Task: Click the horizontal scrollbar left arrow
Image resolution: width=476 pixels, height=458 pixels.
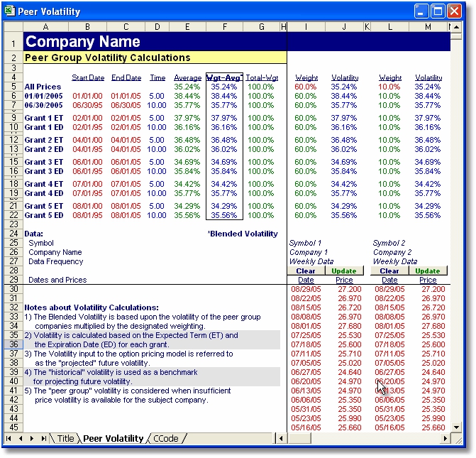Action: pyautogui.click(x=282, y=439)
